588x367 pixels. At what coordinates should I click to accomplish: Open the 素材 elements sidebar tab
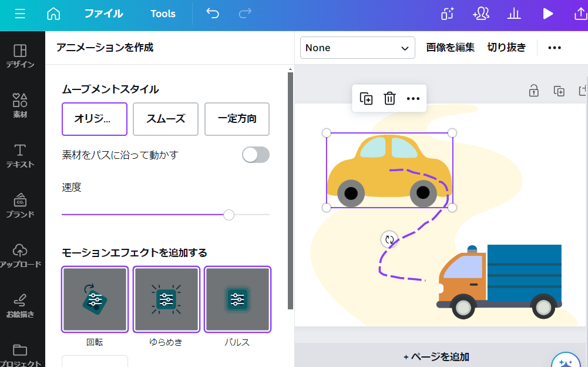[x=20, y=105]
